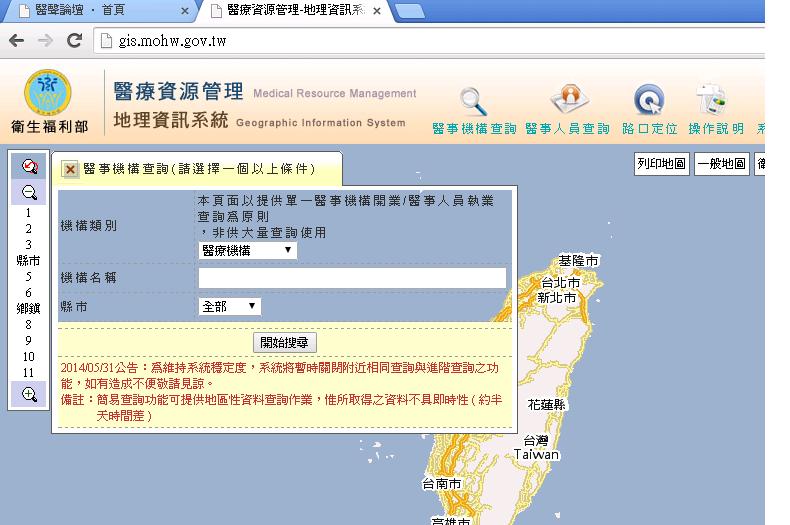Image resolution: width=790 pixels, height=525 pixels.
Task: Set zoom level 縣市 on zoom bar
Action: tap(29, 260)
